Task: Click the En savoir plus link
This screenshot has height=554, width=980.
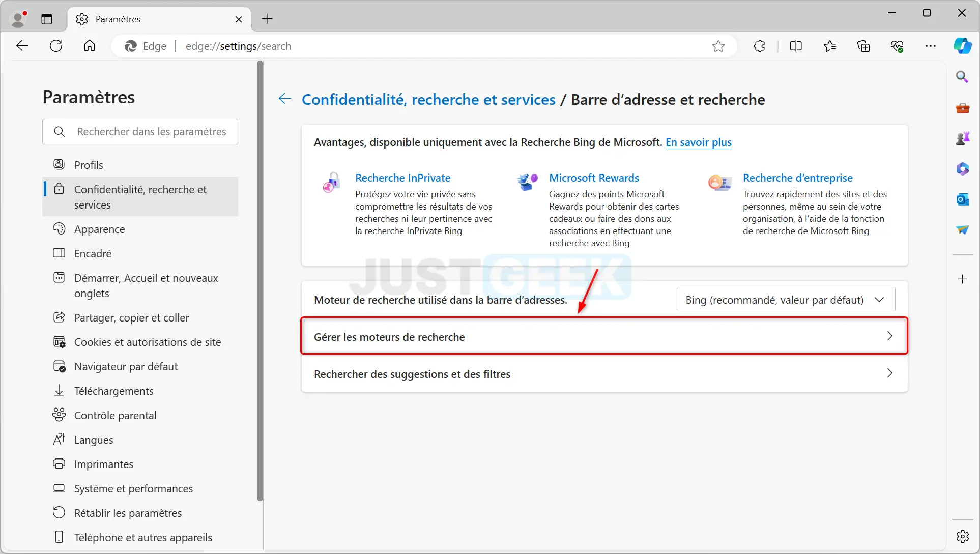Action: pos(698,142)
